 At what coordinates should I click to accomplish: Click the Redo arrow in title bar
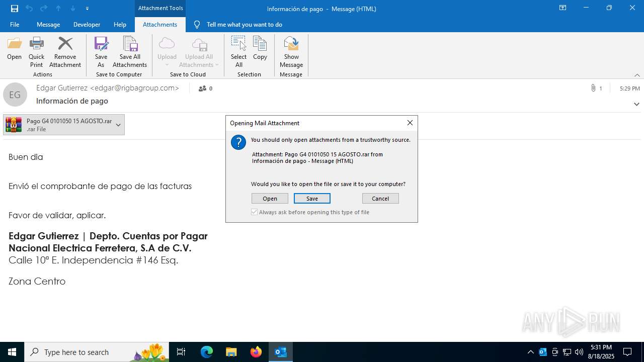(44, 9)
